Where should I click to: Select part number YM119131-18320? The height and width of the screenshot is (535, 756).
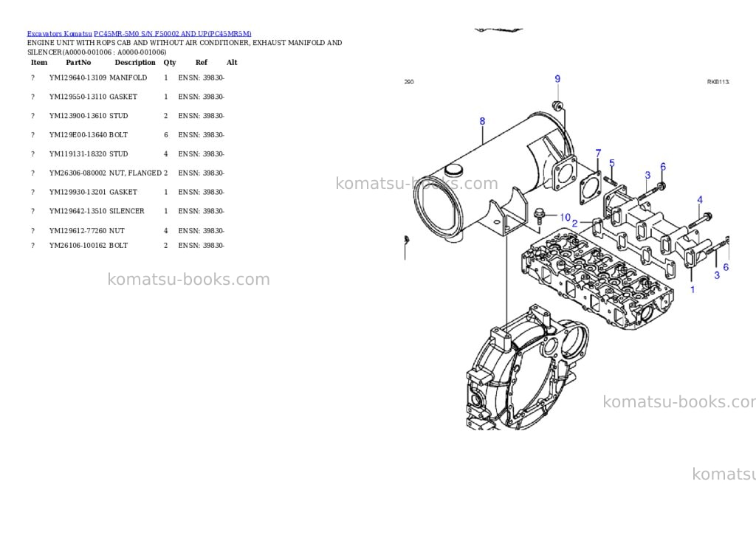click(x=78, y=154)
